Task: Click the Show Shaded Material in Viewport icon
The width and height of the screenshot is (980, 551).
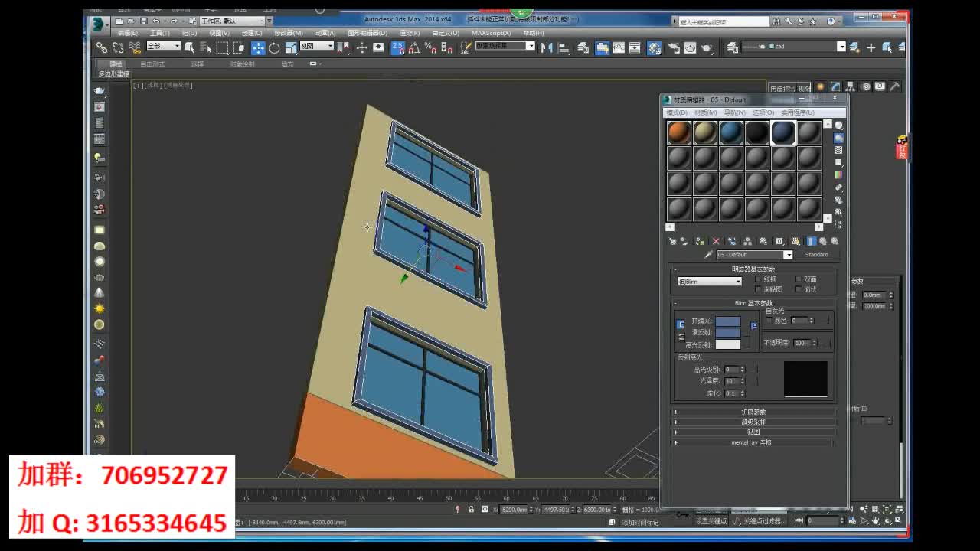Action: pos(795,241)
